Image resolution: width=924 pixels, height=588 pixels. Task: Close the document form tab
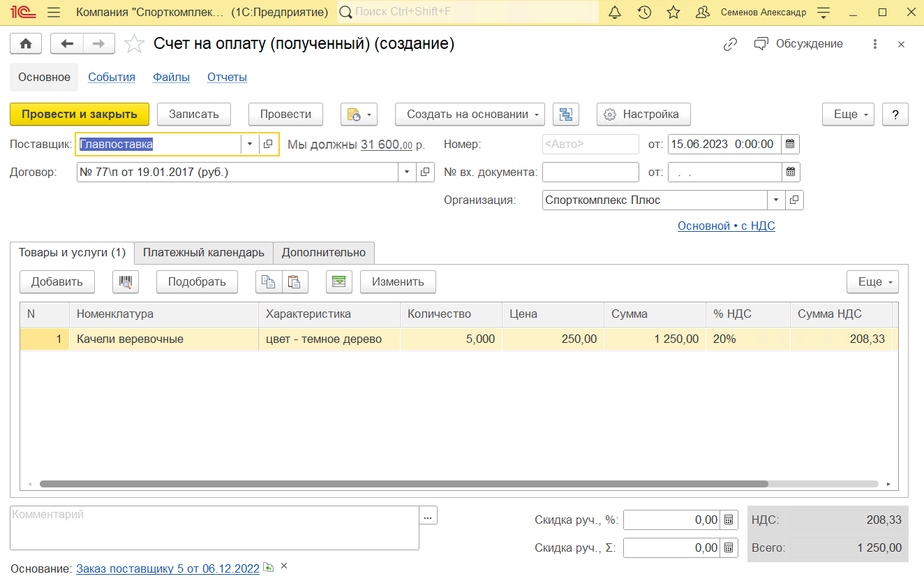click(901, 44)
